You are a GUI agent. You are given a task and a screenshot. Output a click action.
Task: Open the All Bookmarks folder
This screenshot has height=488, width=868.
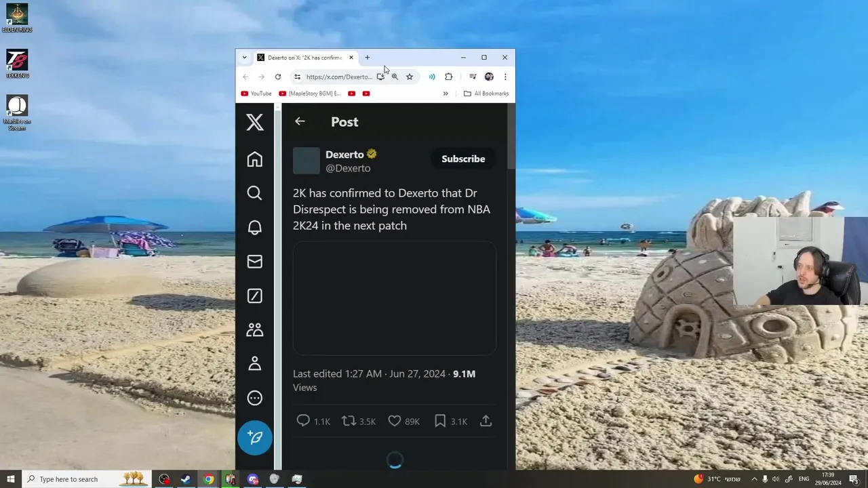(x=486, y=94)
